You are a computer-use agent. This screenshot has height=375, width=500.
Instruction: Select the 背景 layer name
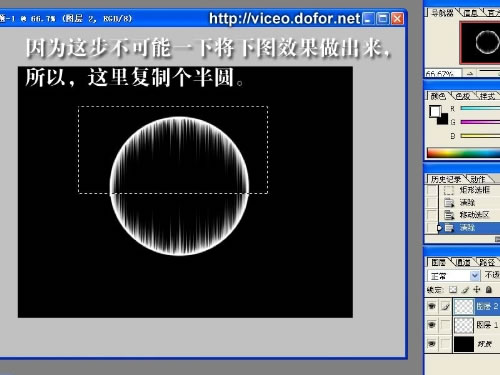tap(484, 344)
